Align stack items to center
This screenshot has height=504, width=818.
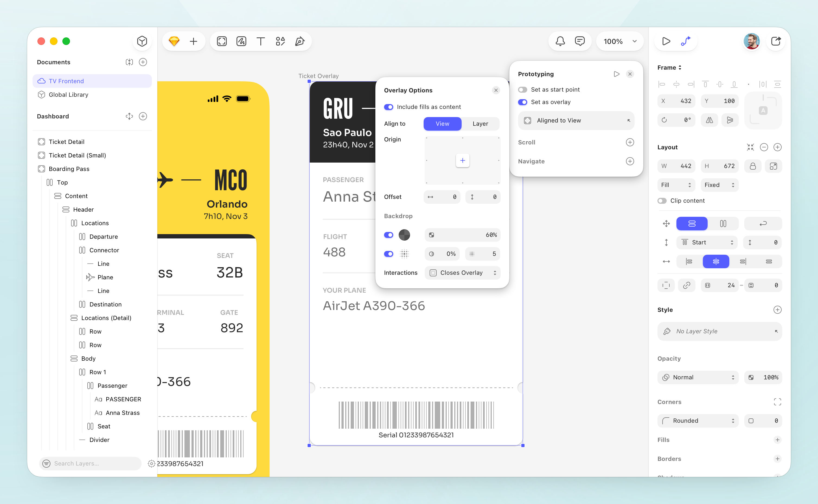coord(715,262)
